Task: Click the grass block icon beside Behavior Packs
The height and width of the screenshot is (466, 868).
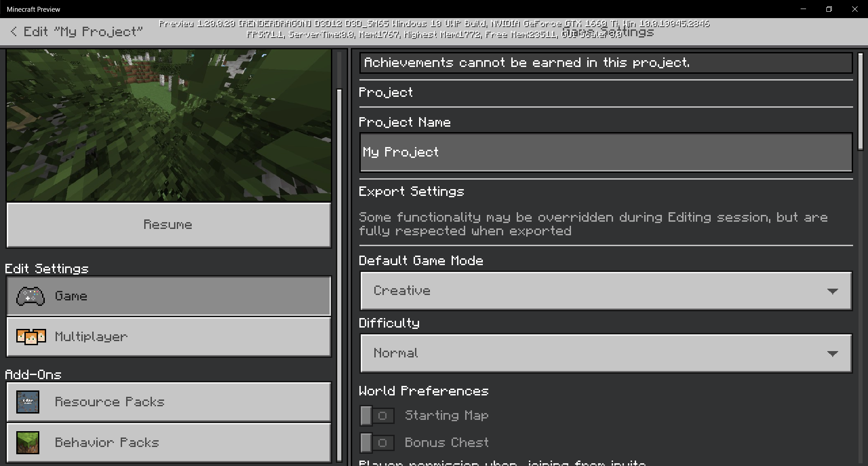Action: pyautogui.click(x=28, y=442)
